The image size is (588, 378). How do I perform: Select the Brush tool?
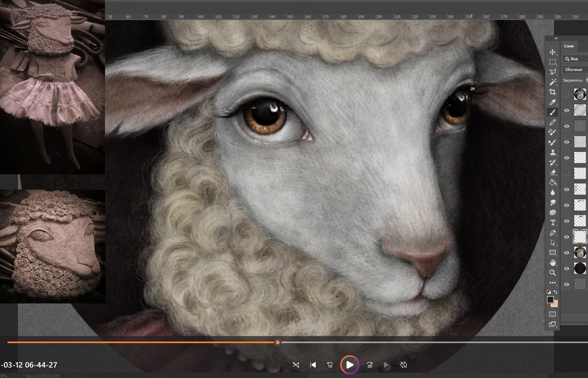(x=553, y=112)
